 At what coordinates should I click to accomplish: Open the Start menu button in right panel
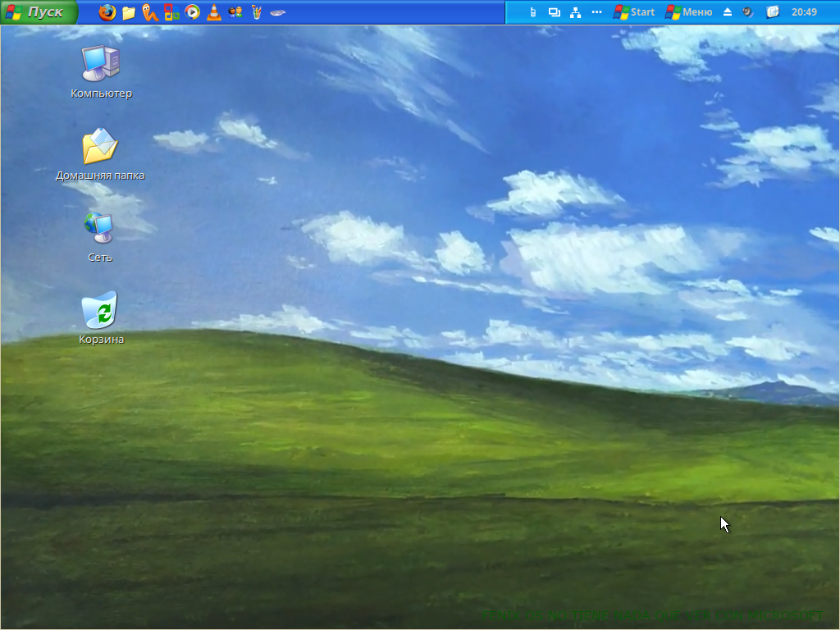[634, 12]
